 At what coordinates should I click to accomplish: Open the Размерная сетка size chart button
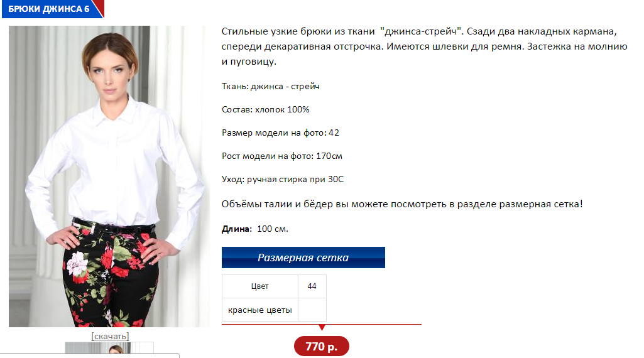click(303, 258)
